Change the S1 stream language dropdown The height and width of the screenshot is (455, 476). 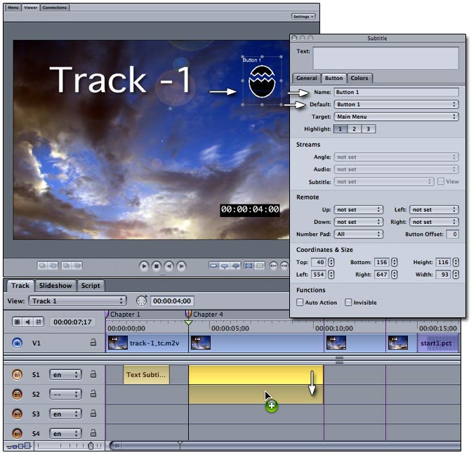(65, 374)
